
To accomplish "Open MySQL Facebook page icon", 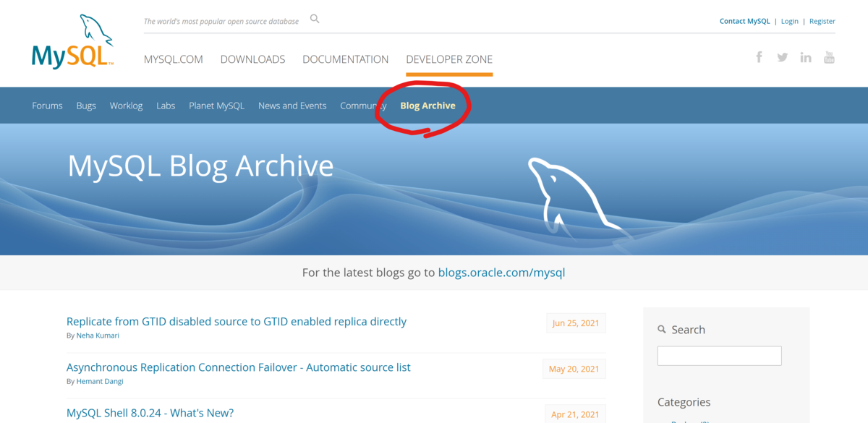I will [x=759, y=57].
